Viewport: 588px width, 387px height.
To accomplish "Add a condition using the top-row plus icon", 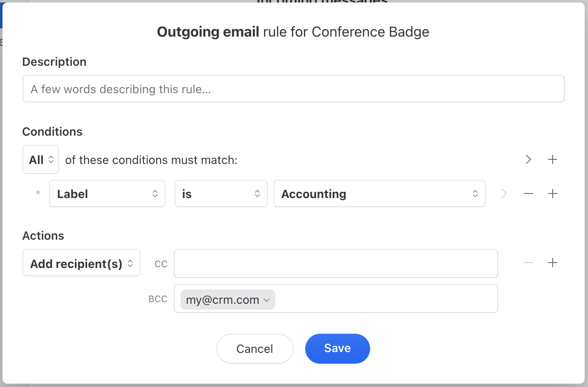I will [553, 159].
